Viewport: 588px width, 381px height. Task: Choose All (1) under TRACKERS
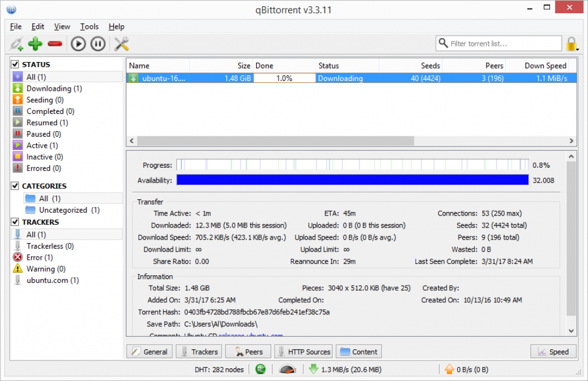67,234
